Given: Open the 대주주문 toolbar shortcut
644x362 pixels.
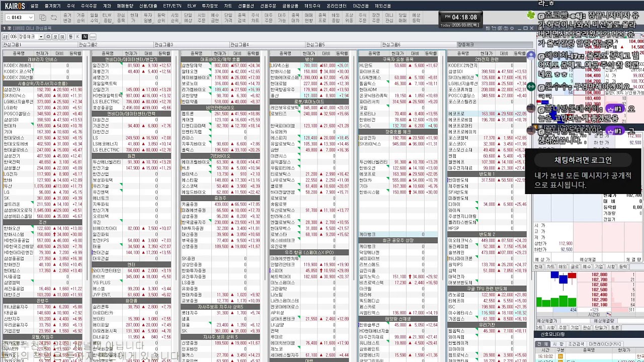Looking at the screenshot, I should [x=269, y=18].
